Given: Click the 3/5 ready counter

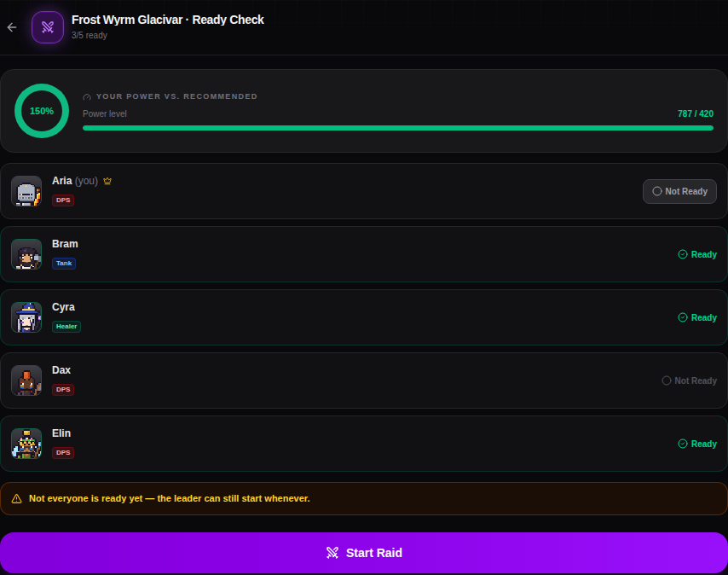Looking at the screenshot, I should (x=90, y=35).
